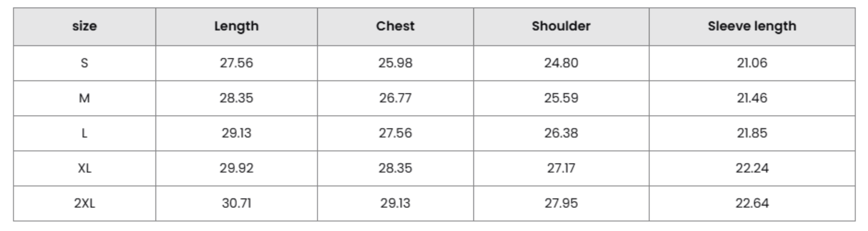This screenshot has height=231, width=868.
Task: Select the S size row label
Action: coord(84,63)
